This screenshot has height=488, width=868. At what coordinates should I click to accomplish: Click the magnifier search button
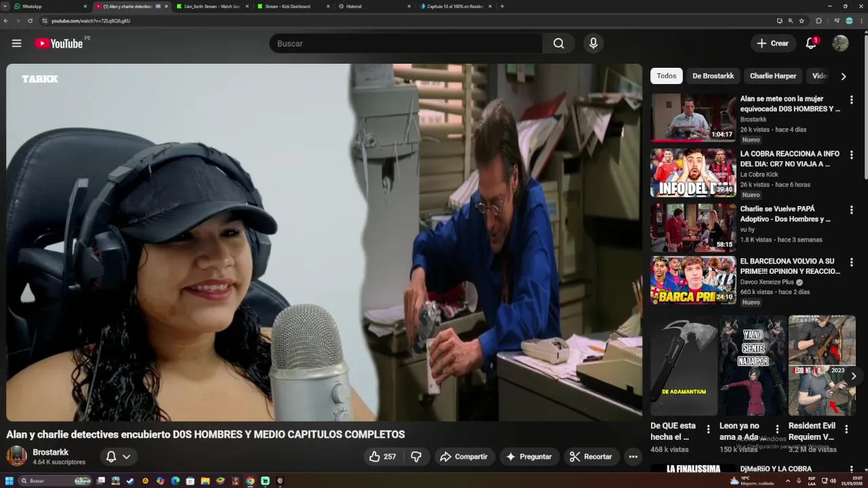[x=558, y=43]
